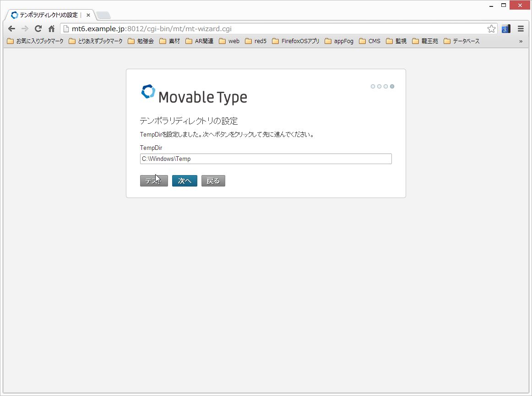Open the 龍王苑 bookmark folder
Screen dimensions: 532x396
pos(425,41)
